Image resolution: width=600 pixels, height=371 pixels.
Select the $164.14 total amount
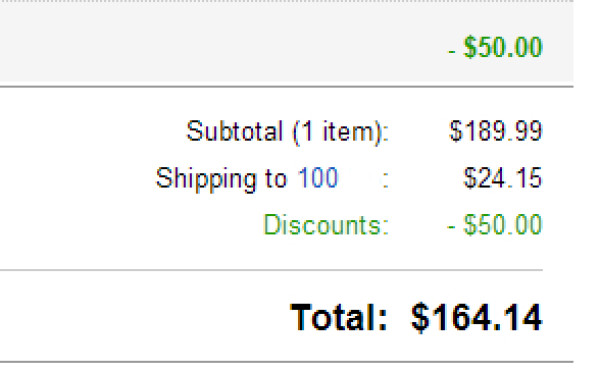476,317
